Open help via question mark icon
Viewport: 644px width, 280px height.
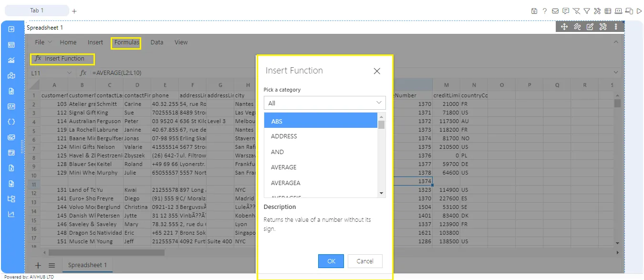[x=545, y=11]
